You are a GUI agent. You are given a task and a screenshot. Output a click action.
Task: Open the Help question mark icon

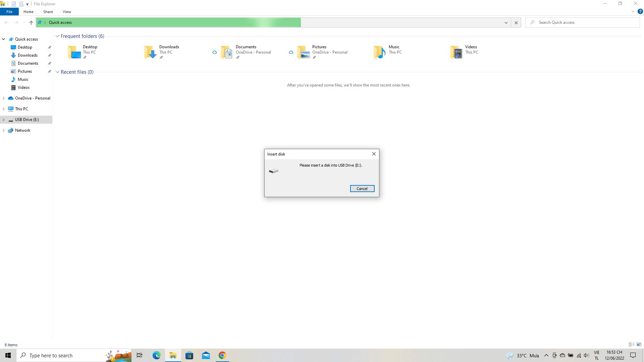(640, 11)
